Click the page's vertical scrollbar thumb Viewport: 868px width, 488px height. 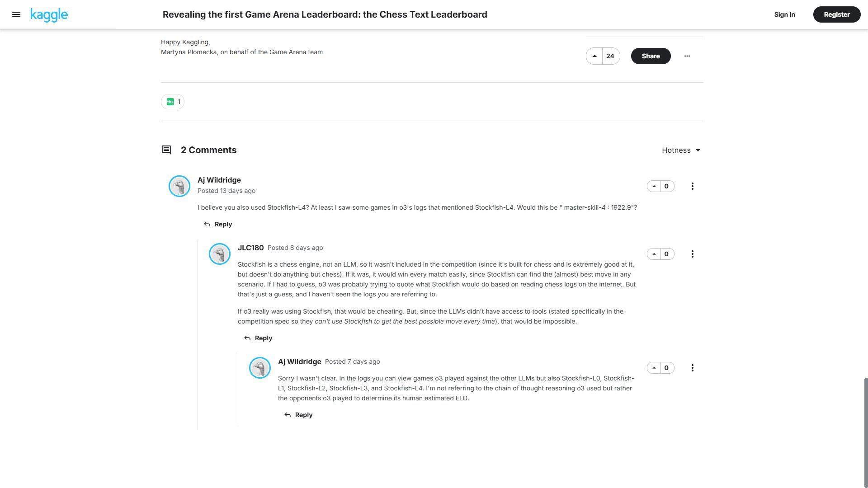pos(866,432)
